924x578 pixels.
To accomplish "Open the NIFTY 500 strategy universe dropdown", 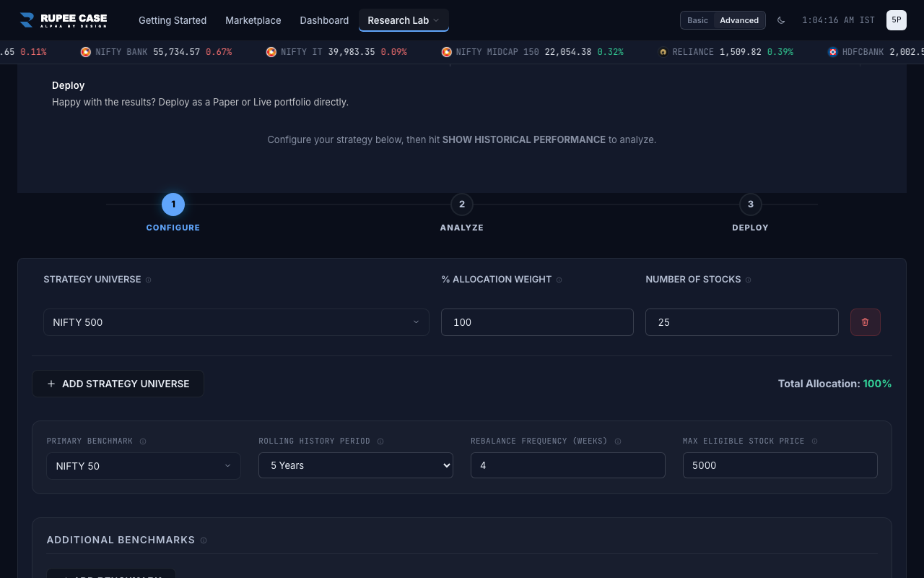I will pos(236,322).
